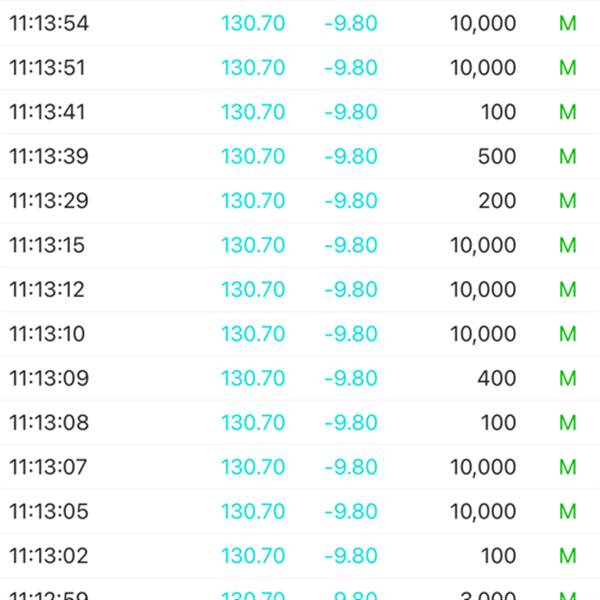Click the green M beside 11:13:51
This screenshot has height=600, width=600.
[x=567, y=68]
